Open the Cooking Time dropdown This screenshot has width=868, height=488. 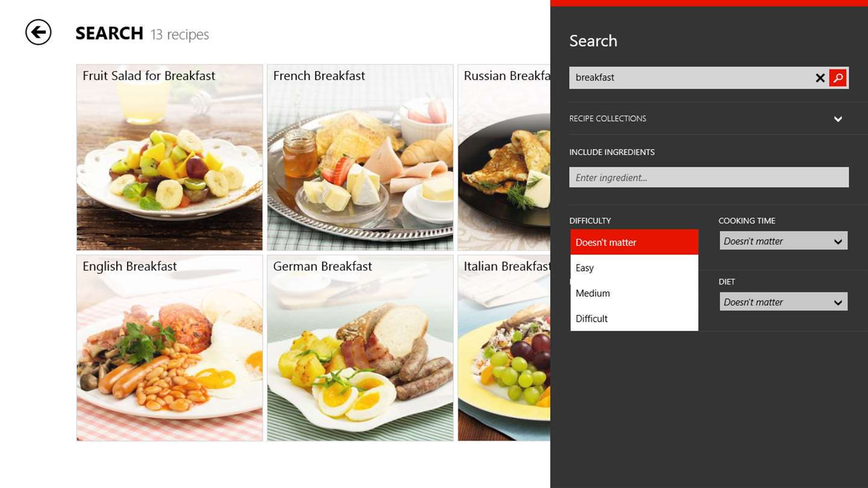(784, 241)
